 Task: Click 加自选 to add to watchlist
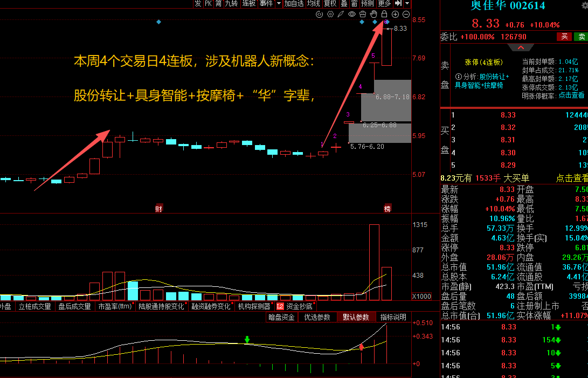294,3
